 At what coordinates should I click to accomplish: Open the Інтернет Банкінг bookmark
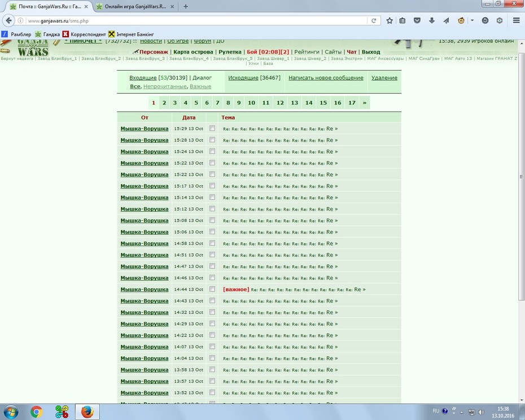(x=131, y=34)
